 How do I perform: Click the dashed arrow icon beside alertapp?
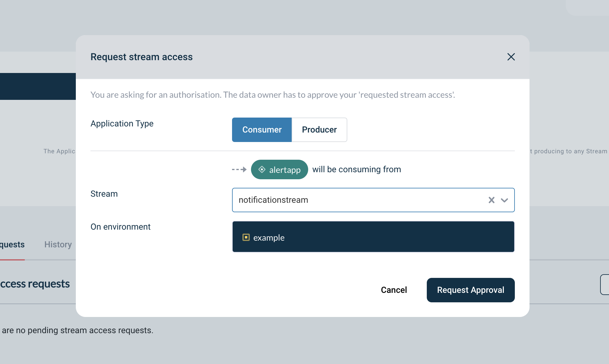click(x=239, y=169)
